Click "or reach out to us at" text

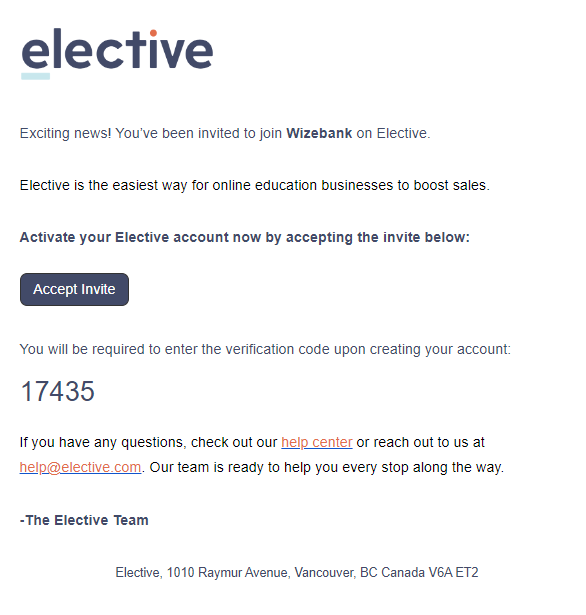click(420, 442)
